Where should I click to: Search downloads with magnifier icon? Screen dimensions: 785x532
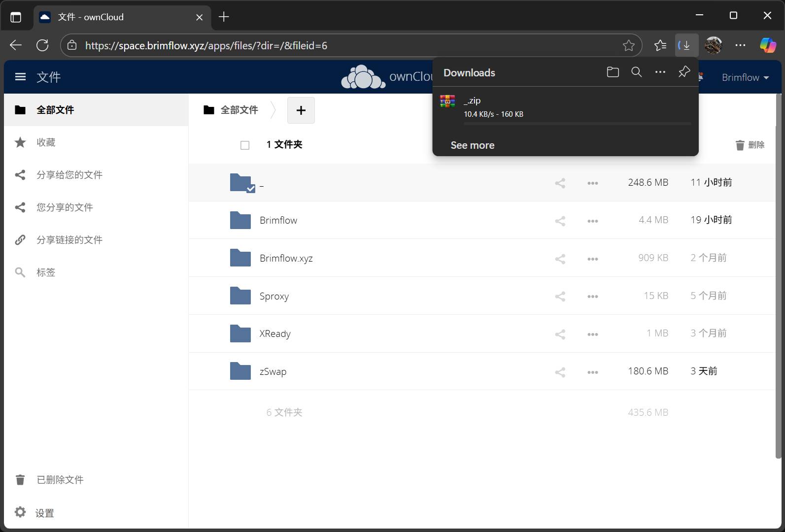click(636, 72)
